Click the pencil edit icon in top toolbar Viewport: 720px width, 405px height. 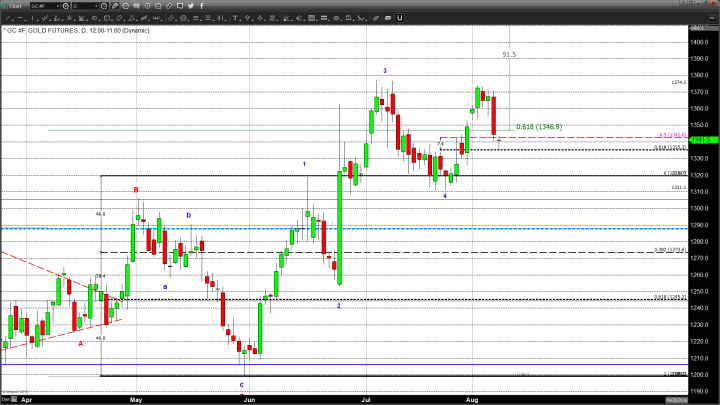click(115, 6)
